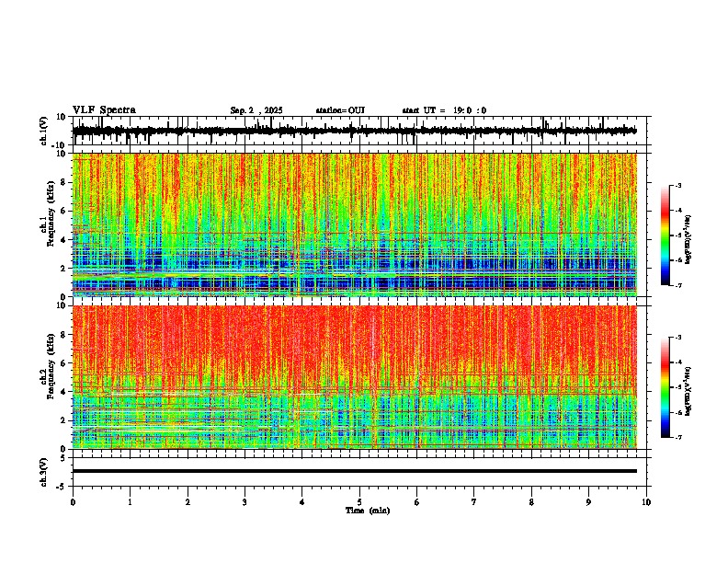Click the "VLF Spectra" title text
Image resolution: width=728 pixels, height=563 pixels.
(x=104, y=110)
